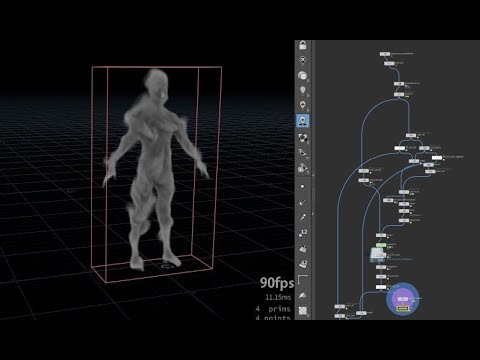Select the shaded sphere lighting icon
The width and height of the screenshot is (480, 360).
[302, 76]
